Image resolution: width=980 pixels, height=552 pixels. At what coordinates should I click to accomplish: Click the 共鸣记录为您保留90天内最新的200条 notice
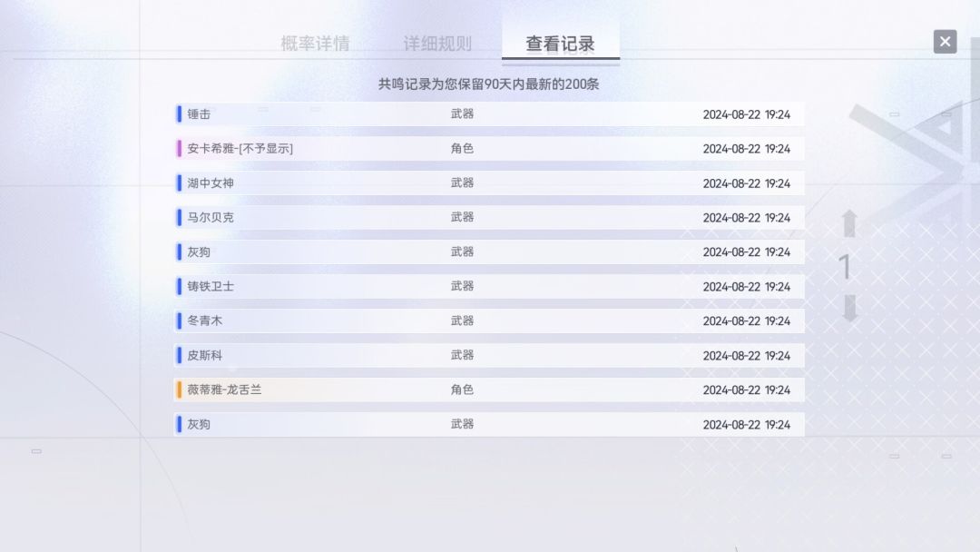489,84
